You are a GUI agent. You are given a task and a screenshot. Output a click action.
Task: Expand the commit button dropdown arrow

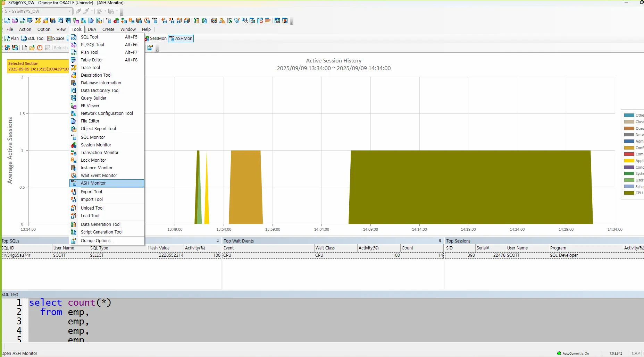[106, 11]
